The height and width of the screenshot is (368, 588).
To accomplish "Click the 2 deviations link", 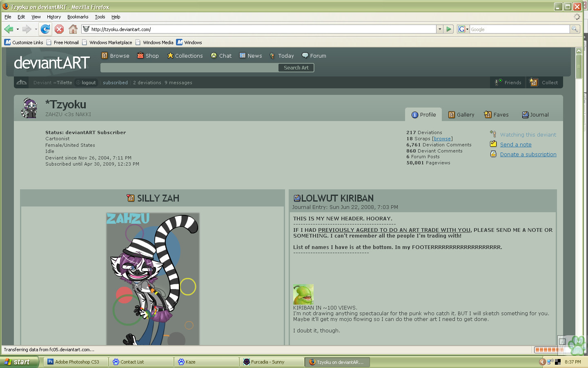I will pyautogui.click(x=147, y=83).
